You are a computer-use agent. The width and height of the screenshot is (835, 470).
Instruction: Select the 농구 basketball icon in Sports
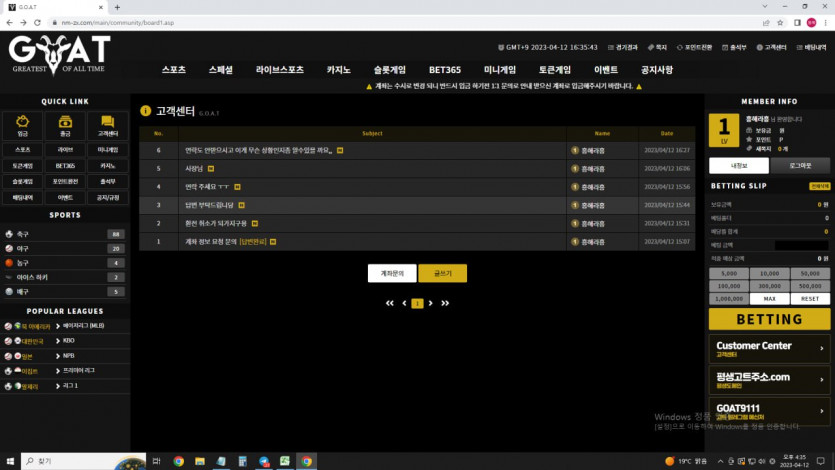click(9, 263)
